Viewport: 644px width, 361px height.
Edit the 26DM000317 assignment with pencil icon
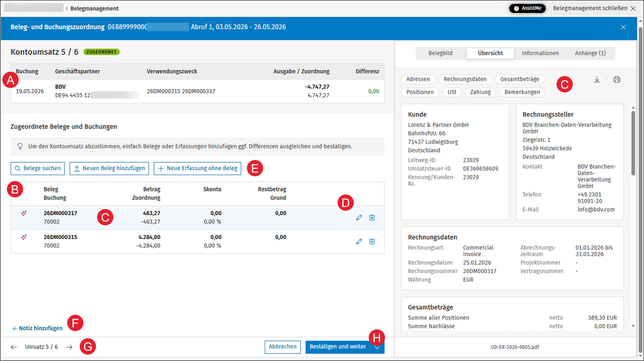[359, 217]
